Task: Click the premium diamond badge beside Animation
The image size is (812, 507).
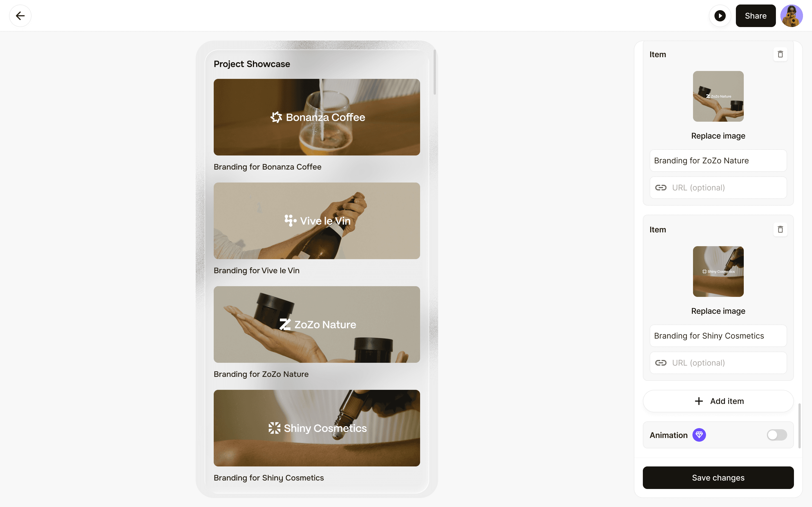Action: tap(699, 435)
